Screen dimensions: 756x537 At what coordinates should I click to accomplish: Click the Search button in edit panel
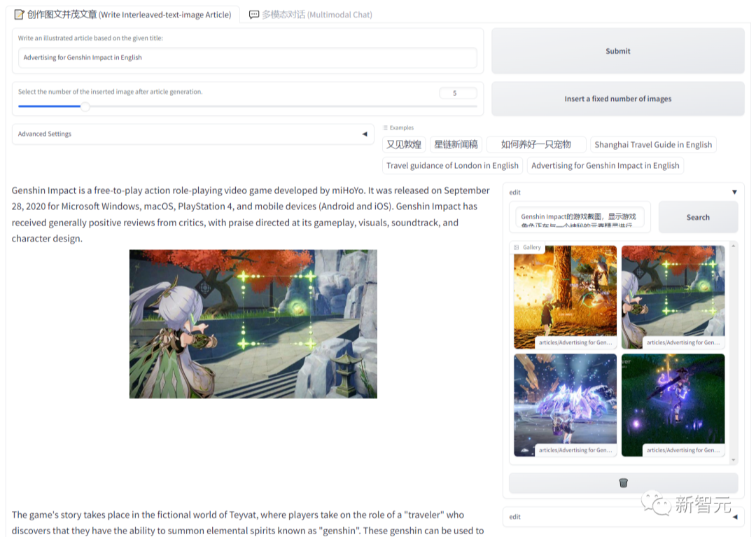coord(697,217)
